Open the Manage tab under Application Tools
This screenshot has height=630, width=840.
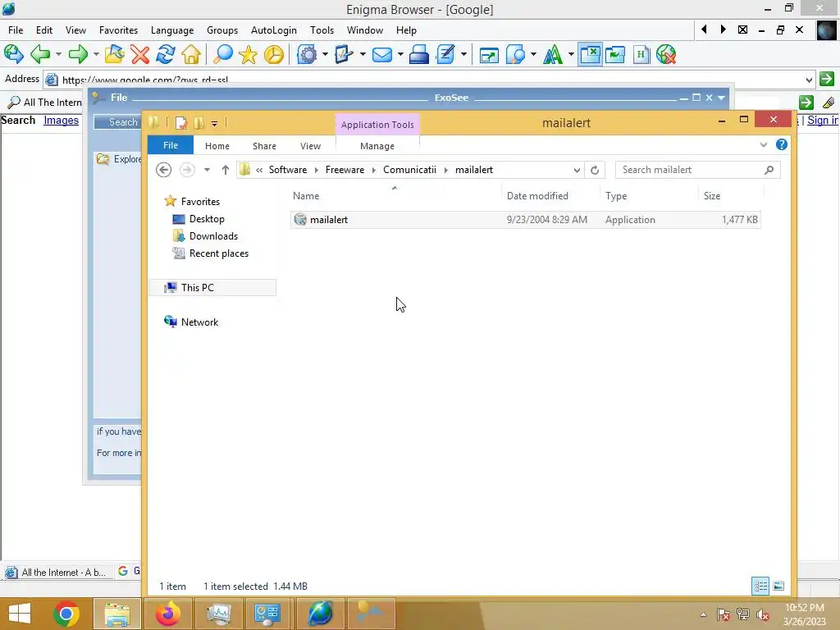(x=377, y=146)
